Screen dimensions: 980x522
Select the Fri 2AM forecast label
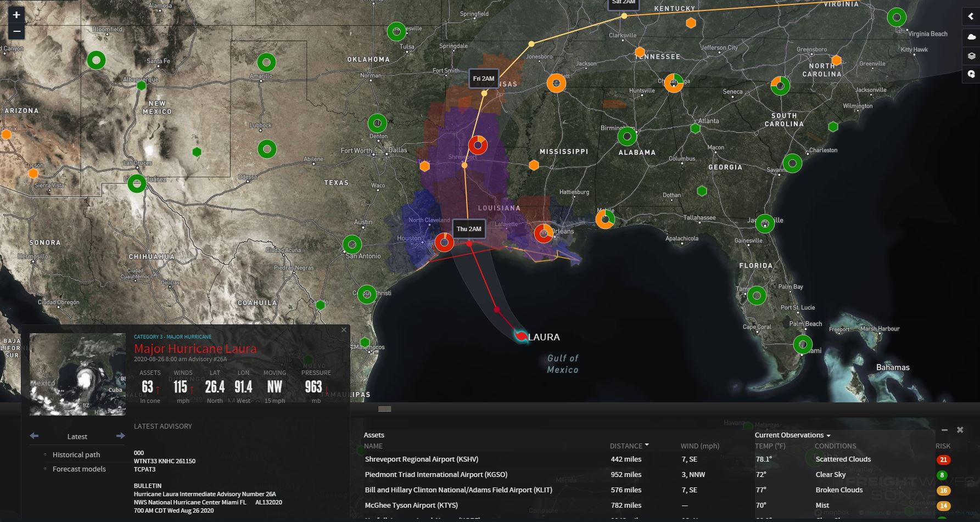point(484,78)
